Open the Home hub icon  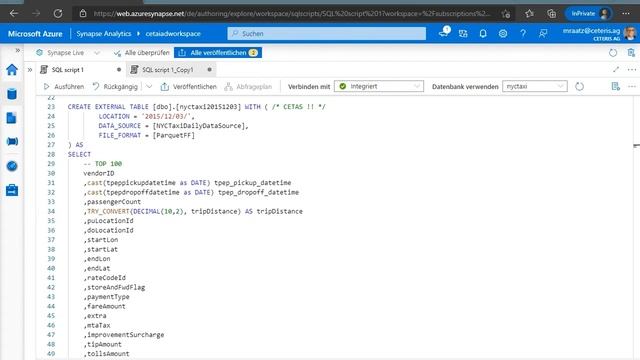pos(12,70)
